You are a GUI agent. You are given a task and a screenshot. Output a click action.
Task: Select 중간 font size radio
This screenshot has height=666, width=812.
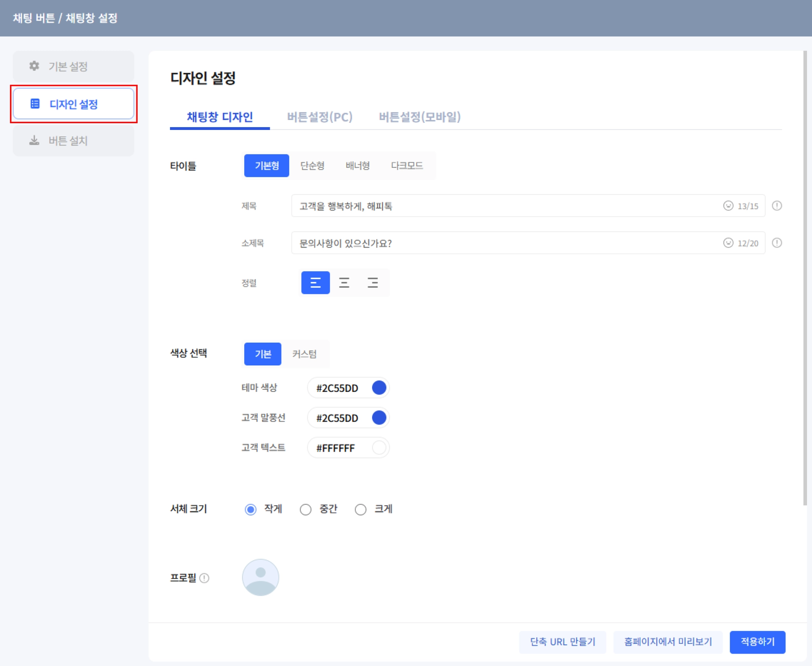(305, 509)
